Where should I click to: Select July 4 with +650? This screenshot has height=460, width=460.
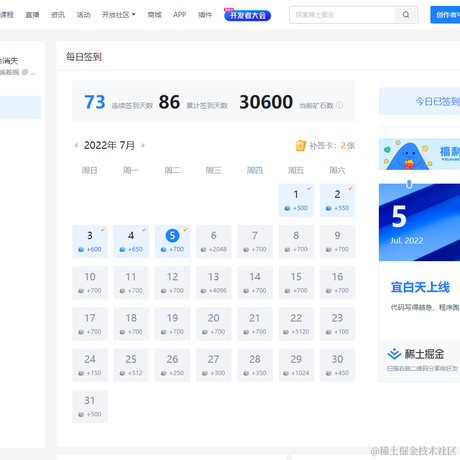pyautogui.click(x=131, y=241)
